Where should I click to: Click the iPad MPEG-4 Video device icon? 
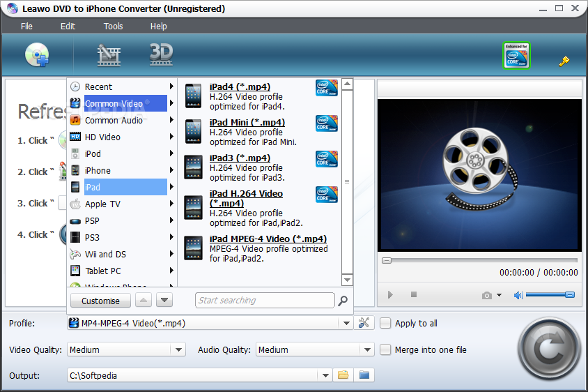tap(193, 248)
